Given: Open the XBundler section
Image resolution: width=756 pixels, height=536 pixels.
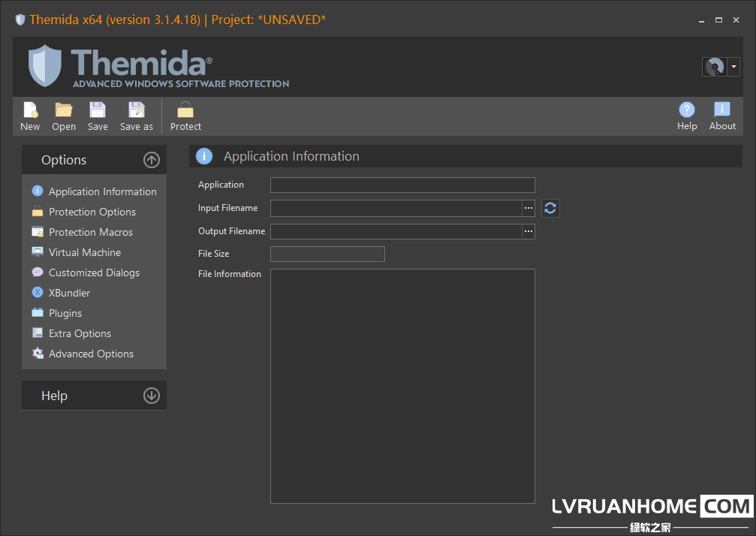Looking at the screenshot, I should (x=69, y=293).
